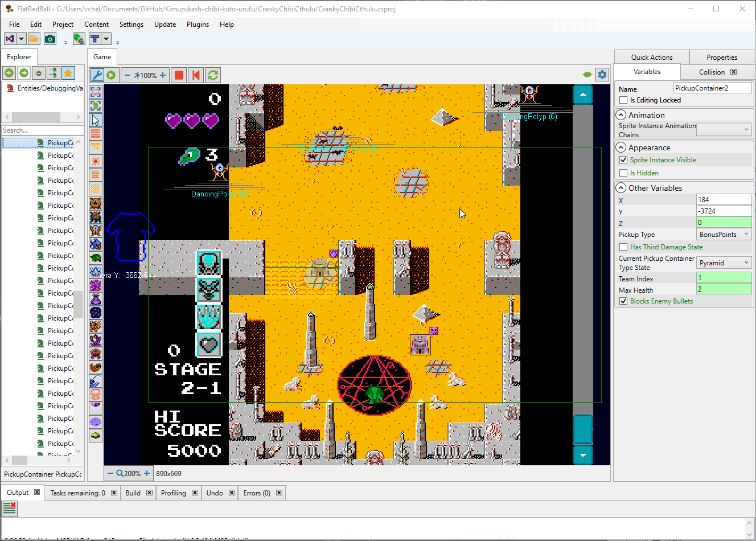Uncheck Sprite Instance Visible
Image resolution: width=756 pixels, height=541 pixels.
click(x=623, y=160)
